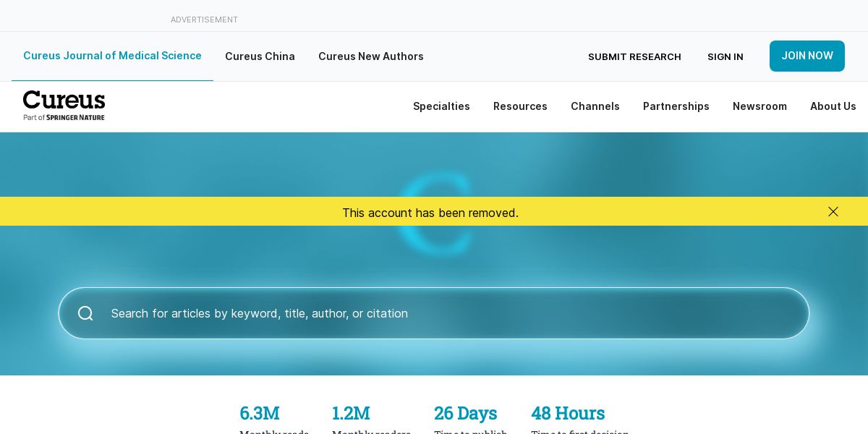
Task: Click the Advertisement label
Action: [204, 20]
